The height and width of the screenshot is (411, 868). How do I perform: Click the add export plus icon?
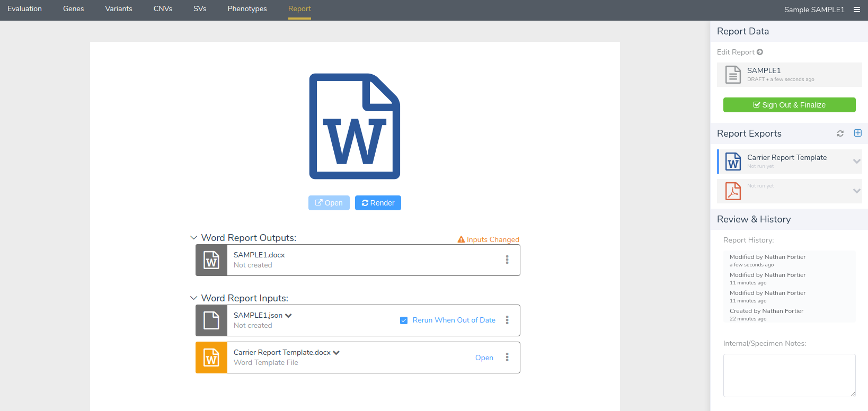pos(857,133)
